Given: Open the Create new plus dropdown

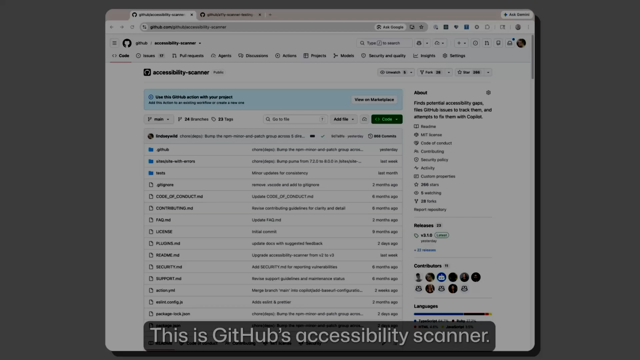Looking at the screenshot, I should point(461,43).
